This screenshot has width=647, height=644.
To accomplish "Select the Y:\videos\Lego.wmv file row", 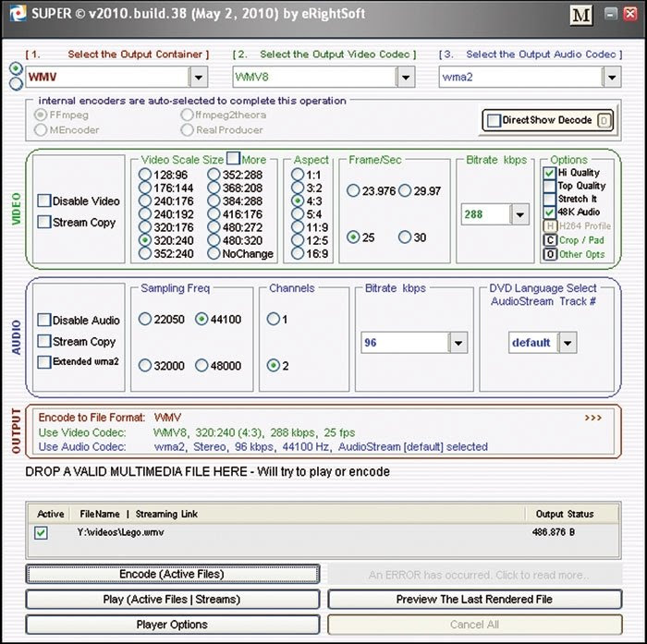I will coord(323,532).
